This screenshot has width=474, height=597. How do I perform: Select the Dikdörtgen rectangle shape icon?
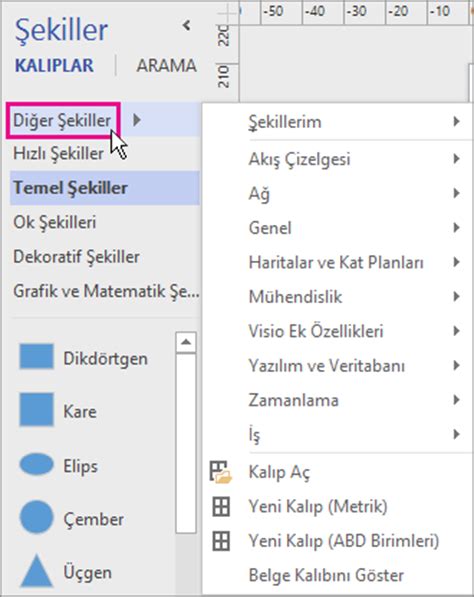(36, 356)
